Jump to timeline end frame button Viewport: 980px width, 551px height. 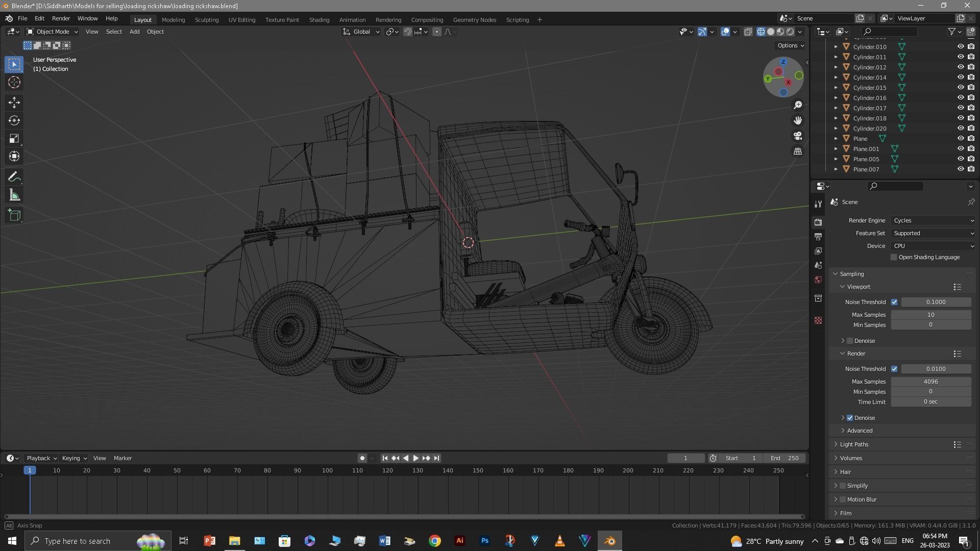(436, 458)
